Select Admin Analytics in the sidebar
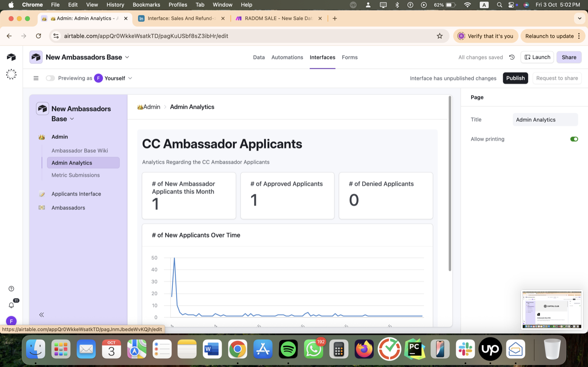 point(83,163)
